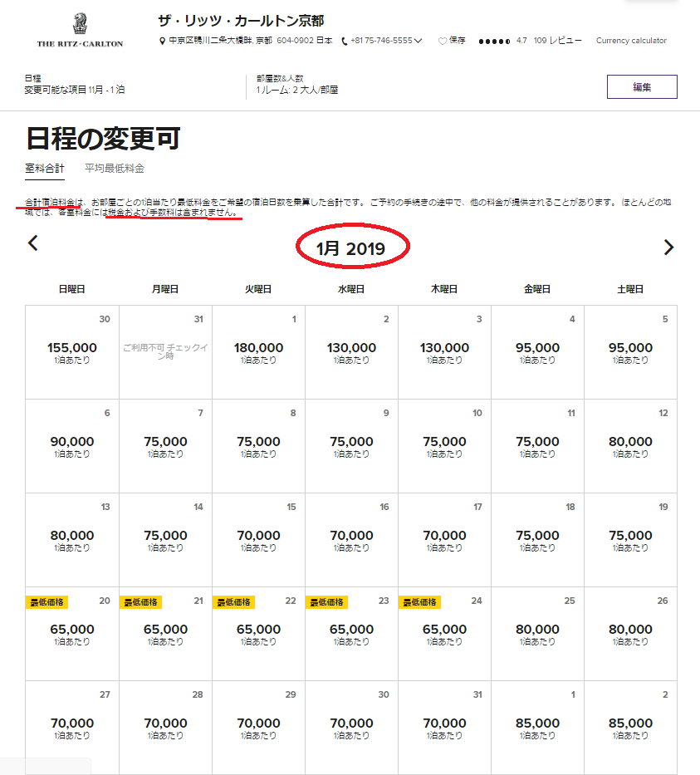This screenshot has width=700, height=775.
Task: Click the location pin icon before address
Action: coord(162,41)
